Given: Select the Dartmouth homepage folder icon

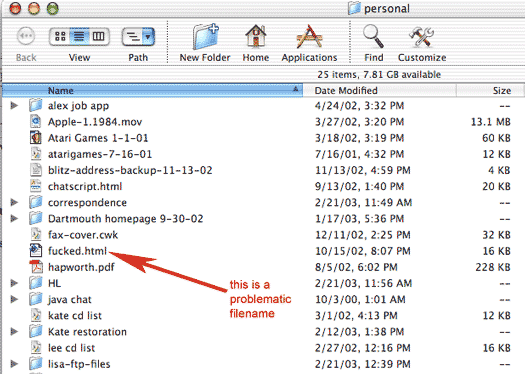Looking at the screenshot, I should [35, 218].
